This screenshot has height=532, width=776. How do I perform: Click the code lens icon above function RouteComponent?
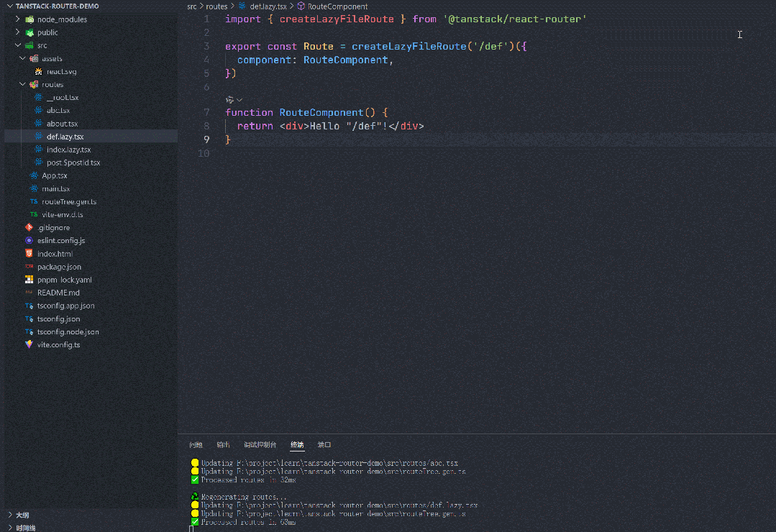pyautogui.click(x=229, y=100)
